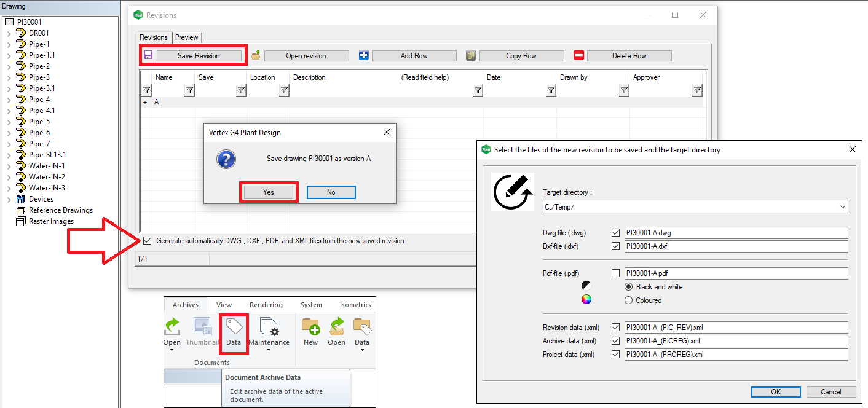
Task: Click Yes to save version A
Action: [269, 192]
